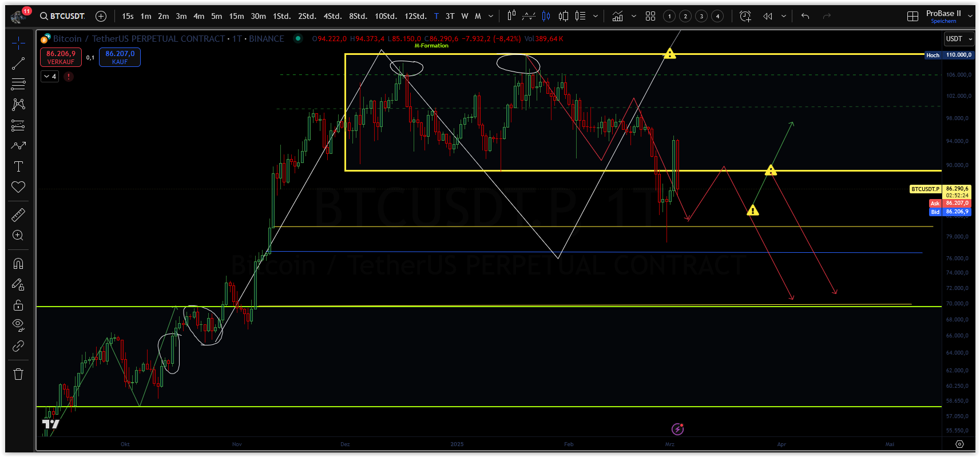The width and height of the screenshot is (980, 457).
Task: Pick the ruler measure tool
Action: click(x=18, y=215)
